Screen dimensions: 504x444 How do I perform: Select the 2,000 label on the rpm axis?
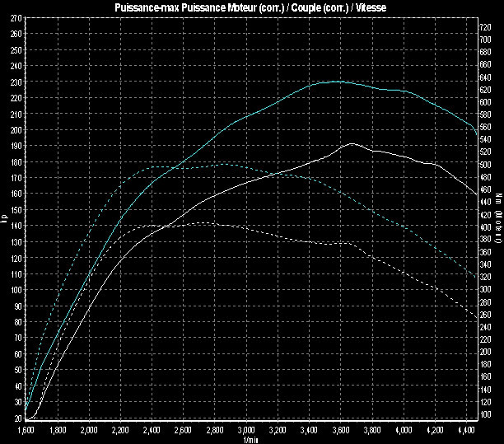click(x=88, y=430)
